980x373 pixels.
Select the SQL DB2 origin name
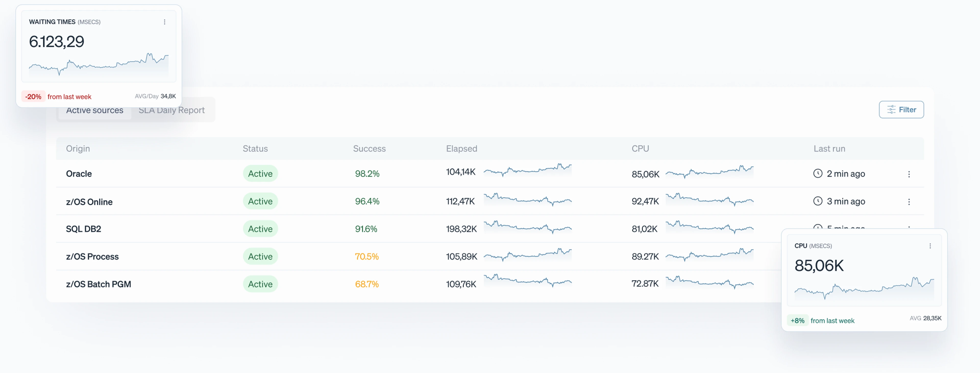(x=83, y=229)
